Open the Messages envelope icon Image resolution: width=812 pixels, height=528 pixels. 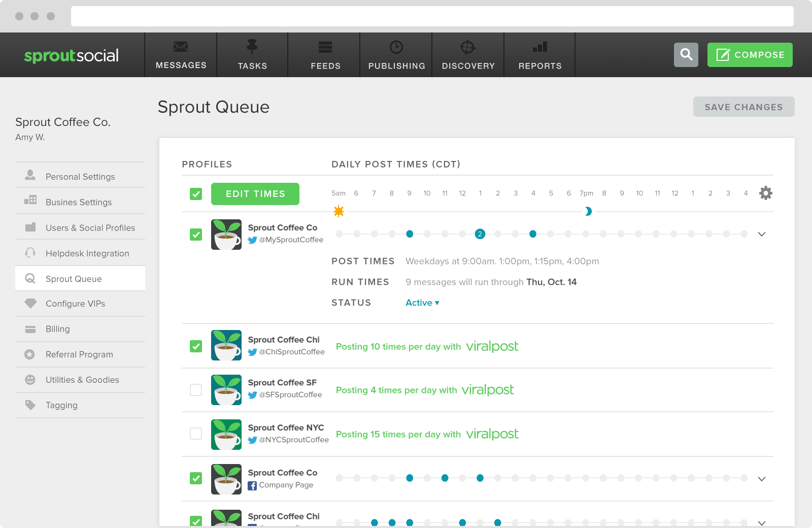click(x=181, y=47)
